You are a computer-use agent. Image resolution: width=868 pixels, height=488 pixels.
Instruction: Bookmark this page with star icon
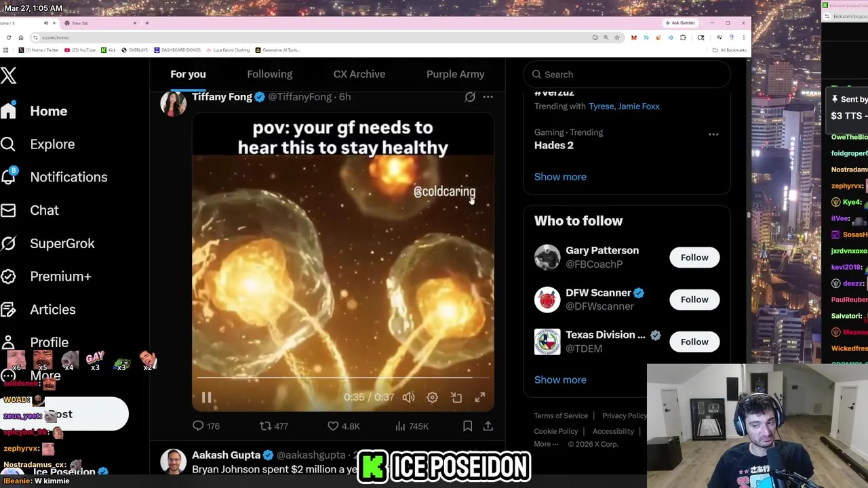coord(617,37)
